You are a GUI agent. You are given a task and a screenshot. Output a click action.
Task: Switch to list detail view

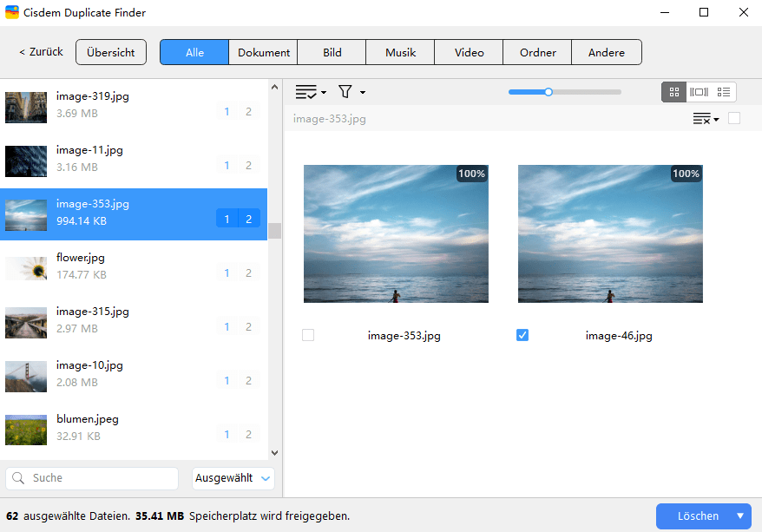(x=724, y=92)
